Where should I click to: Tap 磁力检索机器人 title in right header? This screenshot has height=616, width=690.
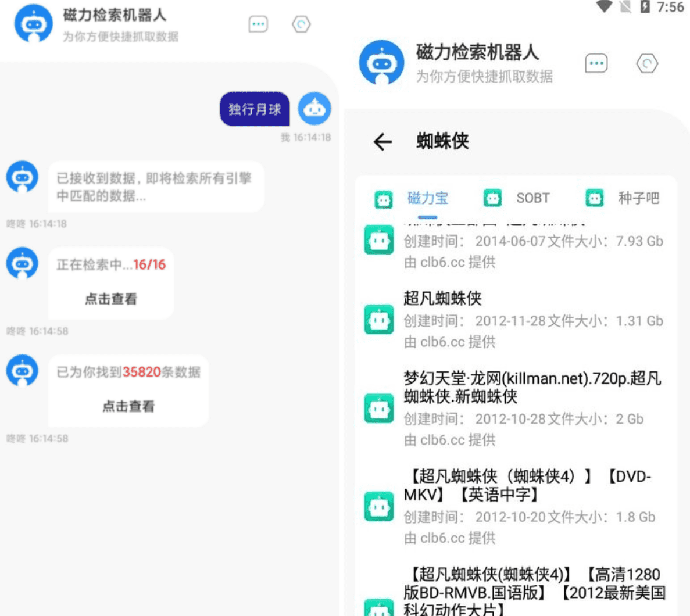coord(478,52)
